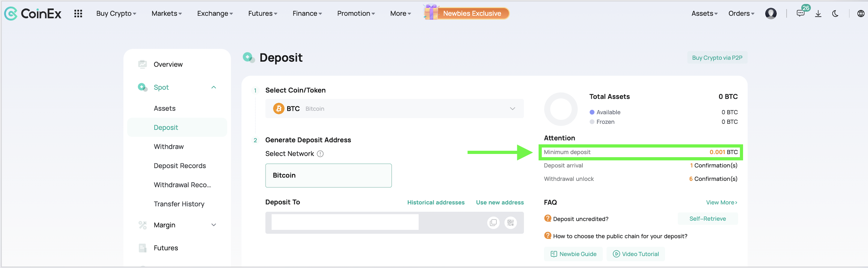Open the apps grid menu icon
868x268 pixels.
78,14
